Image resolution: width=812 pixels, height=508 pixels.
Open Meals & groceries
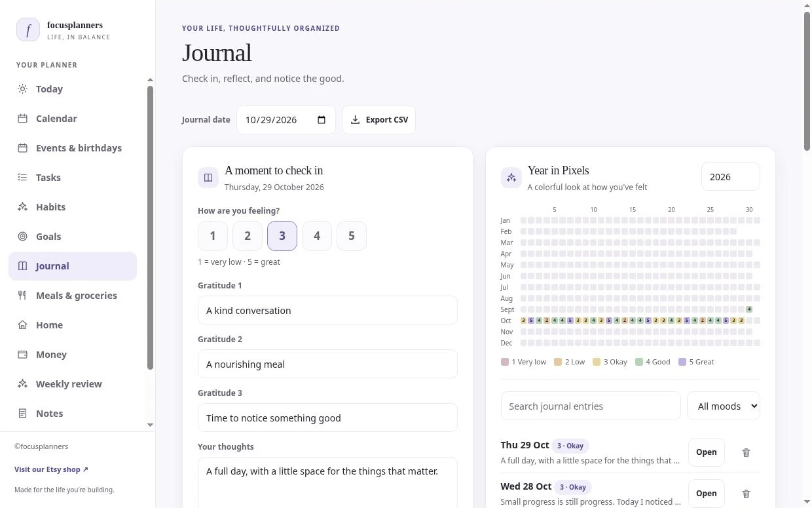(x=73, y=296)
